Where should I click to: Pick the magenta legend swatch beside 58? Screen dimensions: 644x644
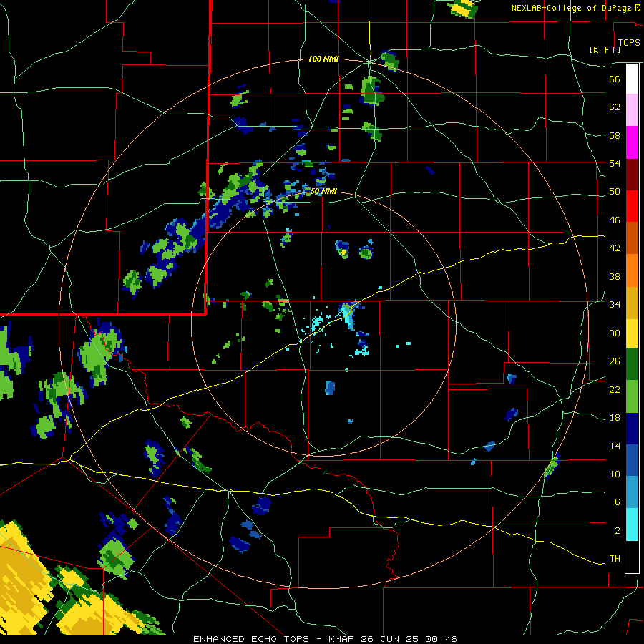632,142
